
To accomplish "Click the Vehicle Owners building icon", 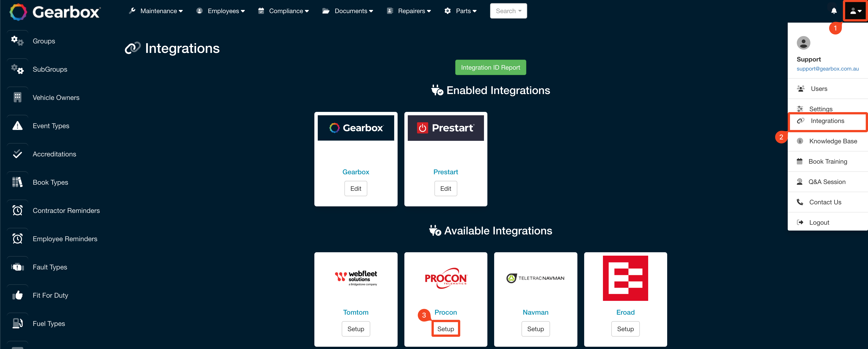I will click(17, 97).
